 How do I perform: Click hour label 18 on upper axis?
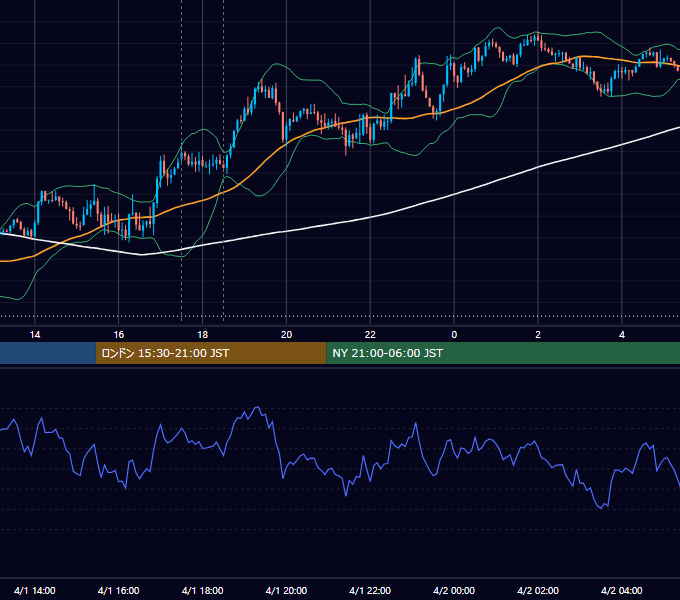click(203, 335)
